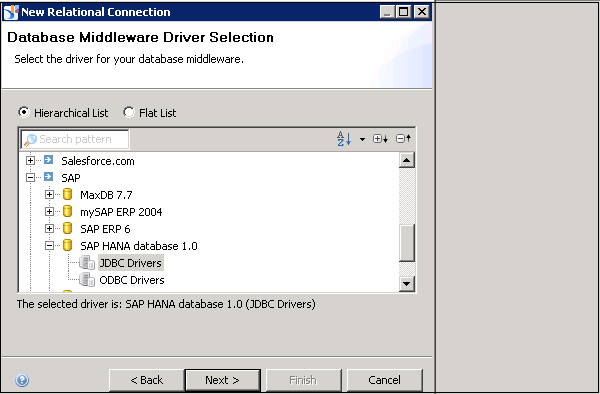
Task: Select JDBC Drivers under SAP HANA
Action: pos(130,263)
